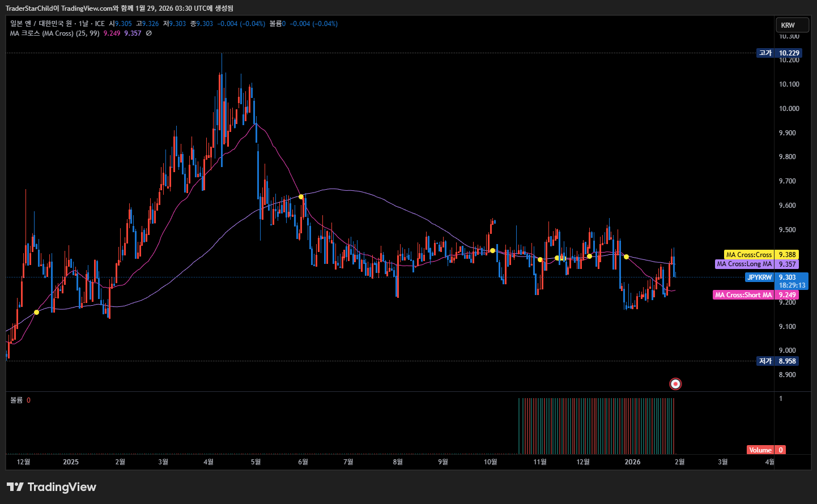
Task: Click the yellow cross dot nearest 2026
Action: (x=626, y=257)
